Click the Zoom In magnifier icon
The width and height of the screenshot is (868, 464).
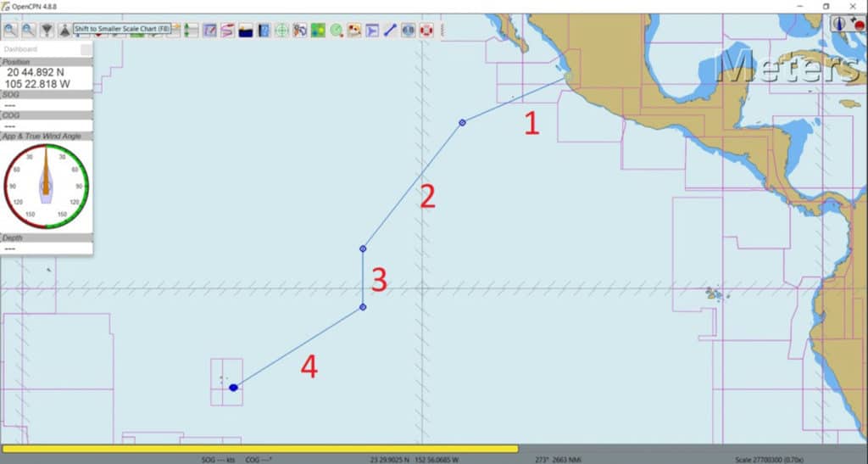tap(10, 30)
